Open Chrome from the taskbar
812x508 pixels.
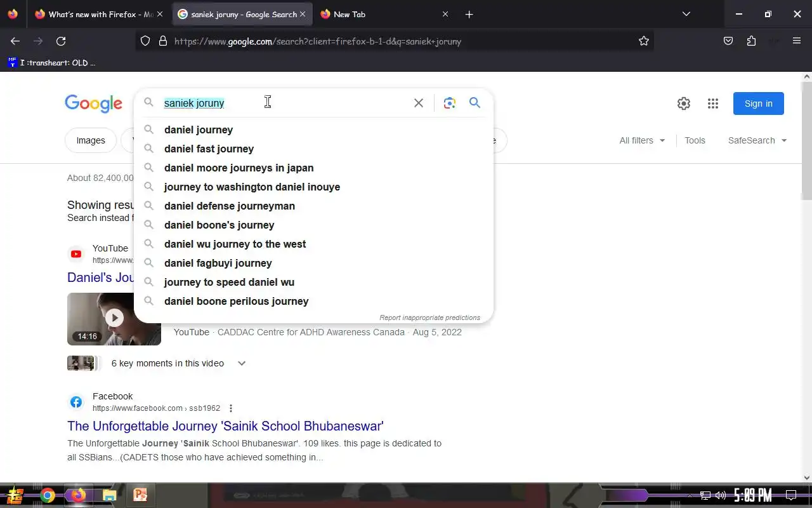(48, 495)
